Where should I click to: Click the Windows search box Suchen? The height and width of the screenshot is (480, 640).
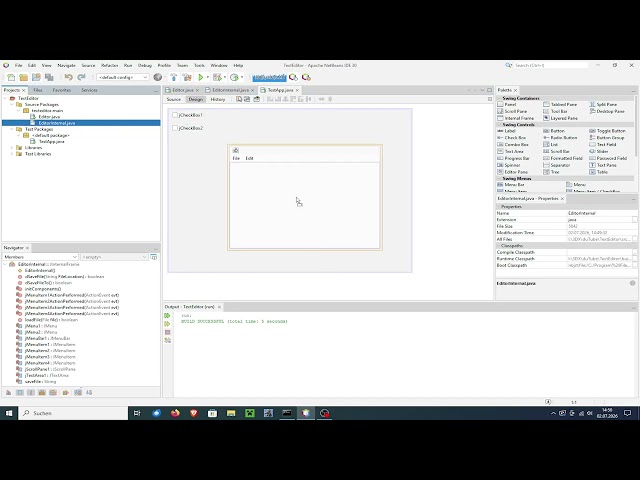[x=73, y=413]
